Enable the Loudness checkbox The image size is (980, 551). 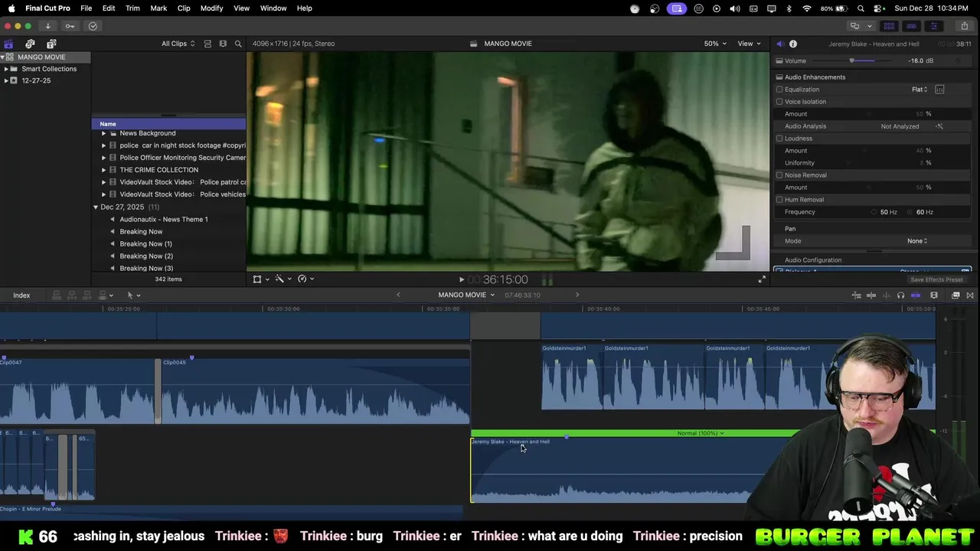(779, 139)
